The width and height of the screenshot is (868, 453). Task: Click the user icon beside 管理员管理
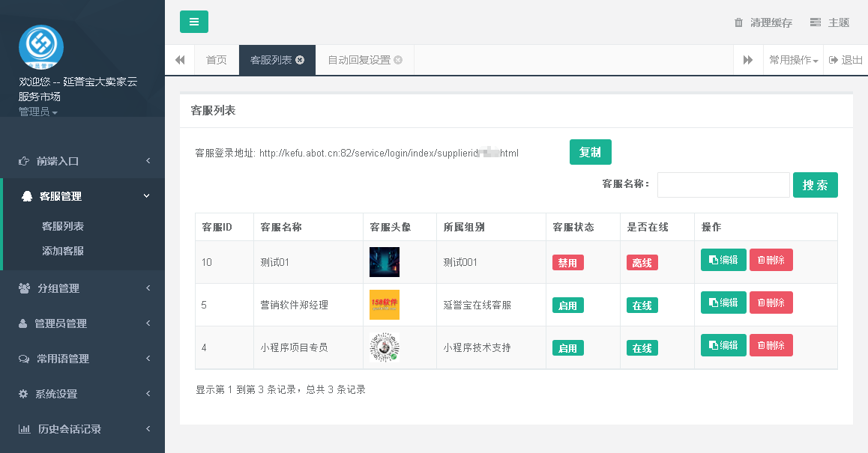click(22, 323)
